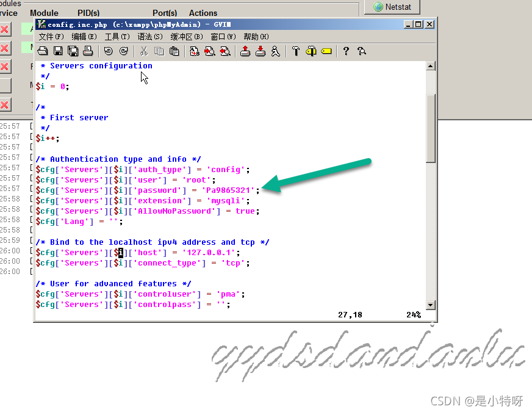Click the 'Pa9865321' password value
The height and width of the screenshot is (412, 532).
click(228, 190)
